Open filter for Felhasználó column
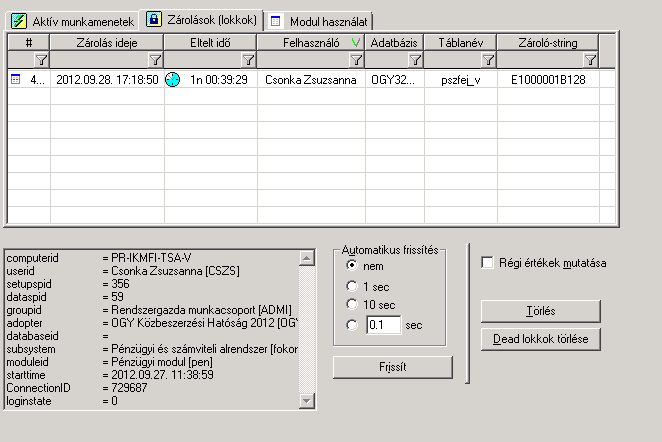This screenshot has width=662, height=442. point(356,60)
